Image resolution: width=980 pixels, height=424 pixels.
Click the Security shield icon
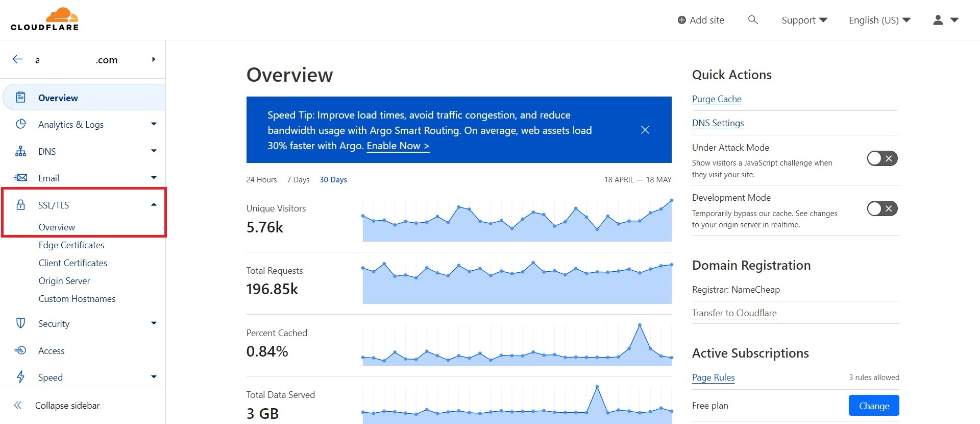coord(20,323)
